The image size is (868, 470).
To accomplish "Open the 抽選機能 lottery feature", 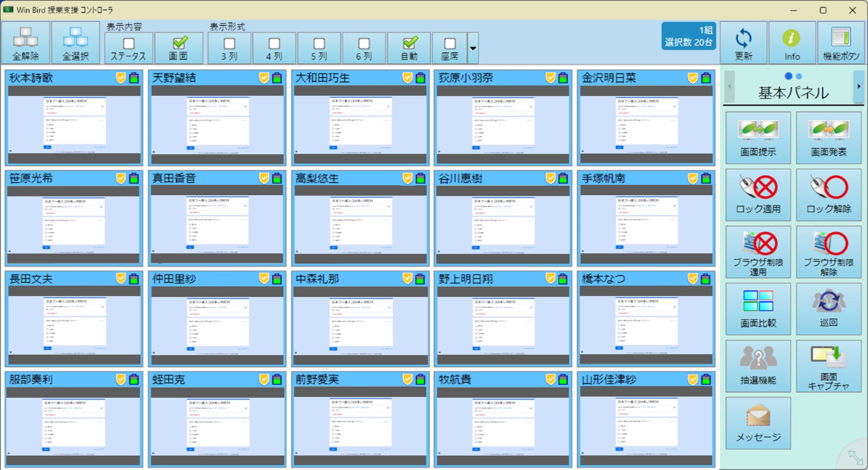I will (758, 366).
